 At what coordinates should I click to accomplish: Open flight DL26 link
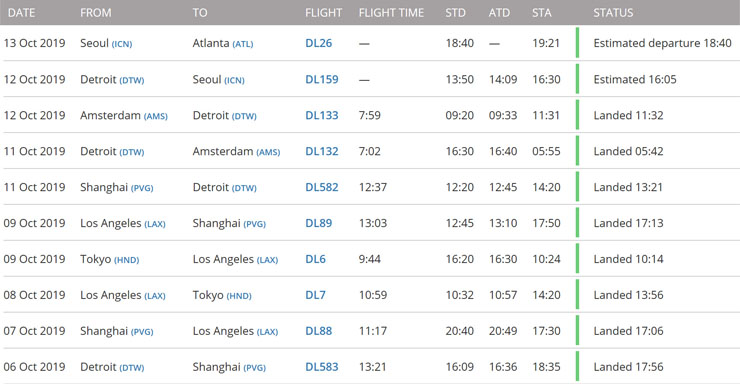click(x=319, y=43)
